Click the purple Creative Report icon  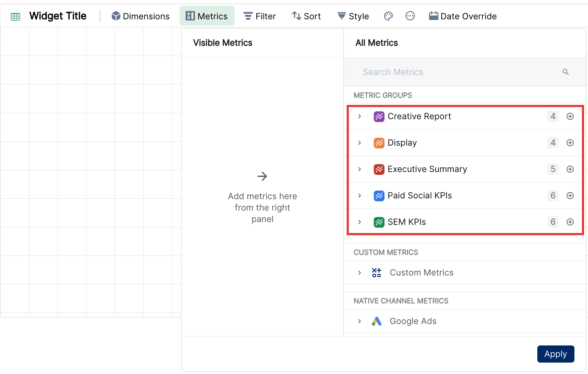(379, 116)
